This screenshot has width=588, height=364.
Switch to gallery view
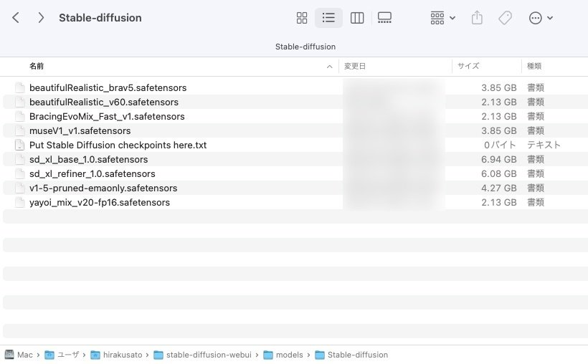tap(384, 18)
